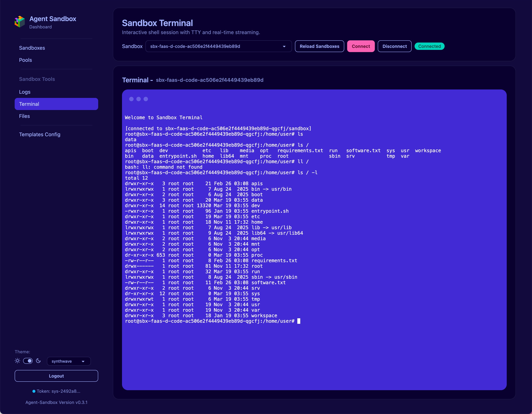Open Templates Config page
The image size is (532, 414).
click(40, 134)
